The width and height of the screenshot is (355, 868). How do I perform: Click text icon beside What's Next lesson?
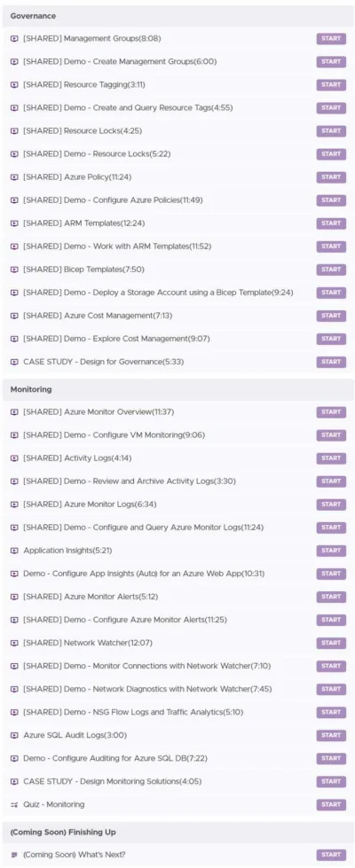(14, 855)
